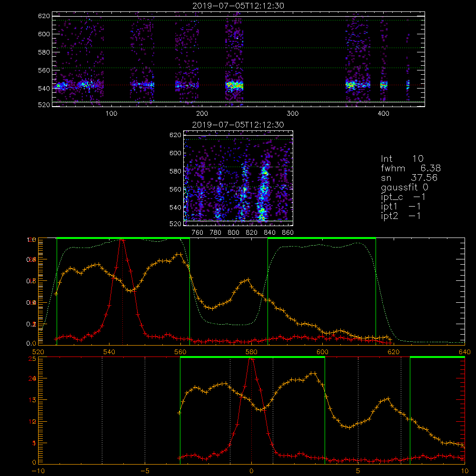The height and width of the screenshot is (476, 476).
Task: Select the "Int 10" parameter line
Action: (402, 159)
